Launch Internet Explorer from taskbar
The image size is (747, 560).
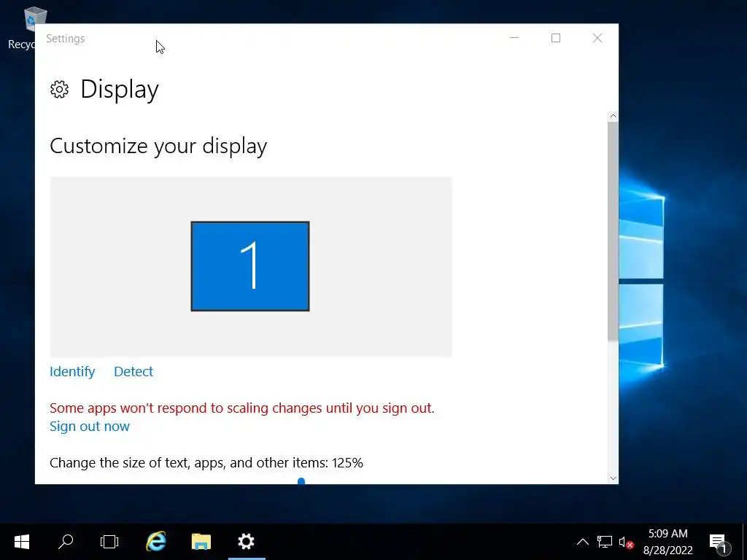pyautogui.click(x=156, y=542)
